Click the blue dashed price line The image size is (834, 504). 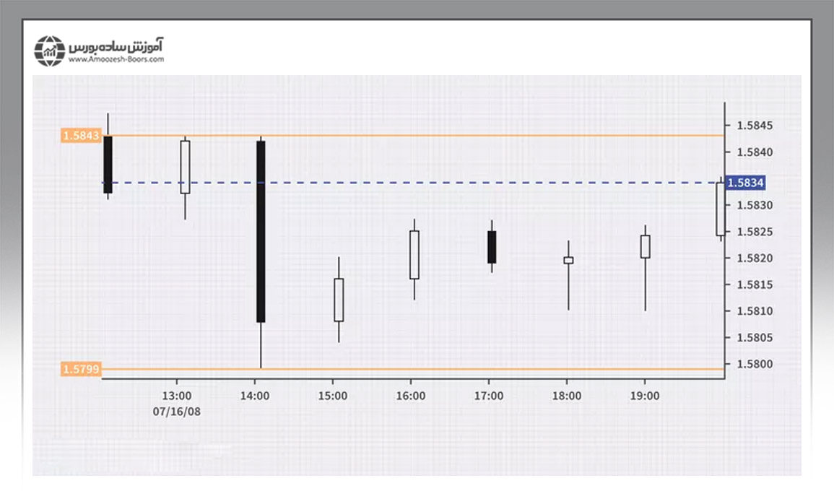(x=433, y=183)
